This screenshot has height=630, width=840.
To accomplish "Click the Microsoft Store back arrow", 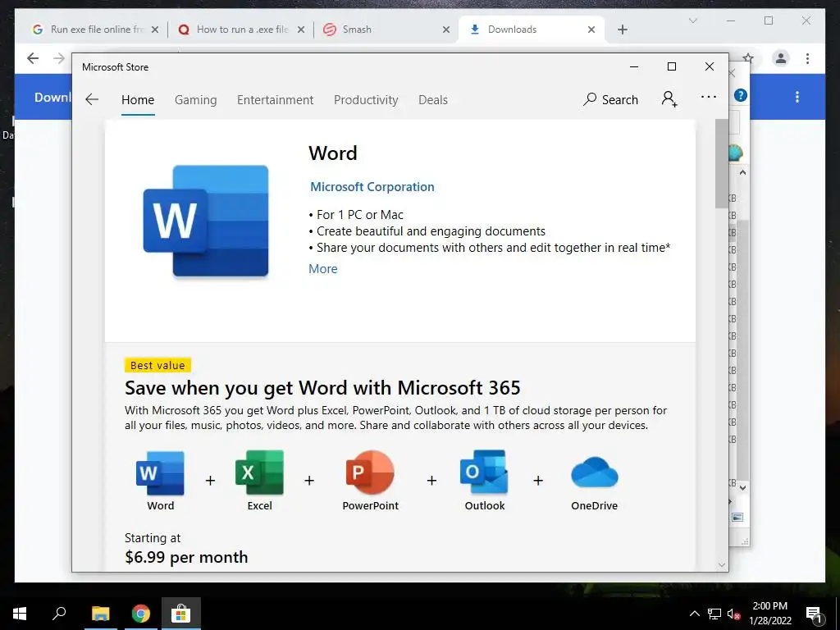I will 92,99.
